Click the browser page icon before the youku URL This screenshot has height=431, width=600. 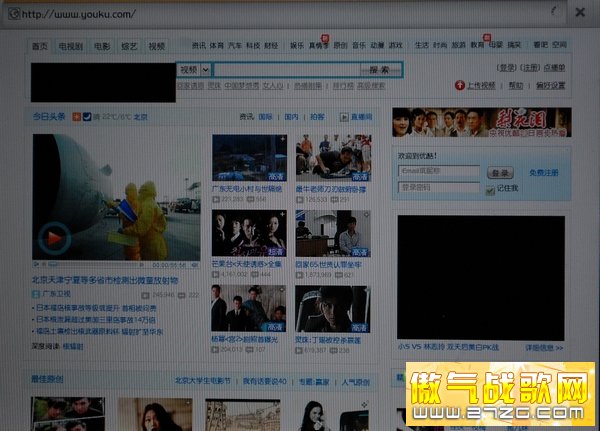(14, 14)
